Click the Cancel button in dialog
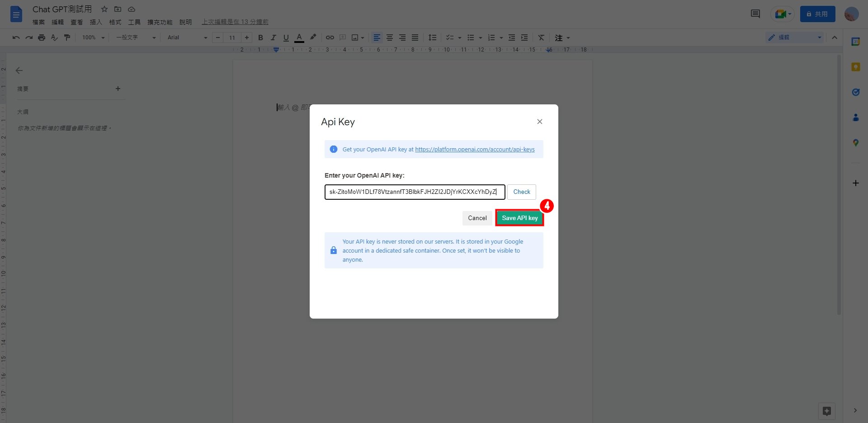The height and width of the screenshot is (423, 868). [x=477, y=218]
